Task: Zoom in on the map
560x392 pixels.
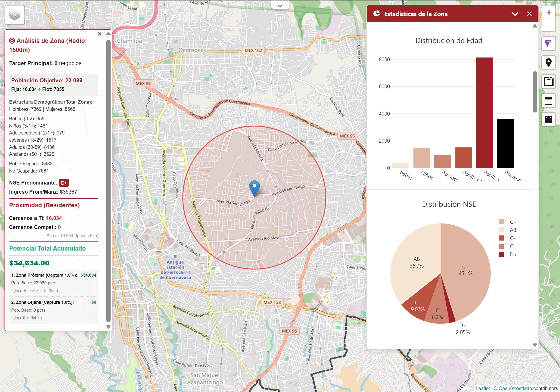Action: (549, 12)
